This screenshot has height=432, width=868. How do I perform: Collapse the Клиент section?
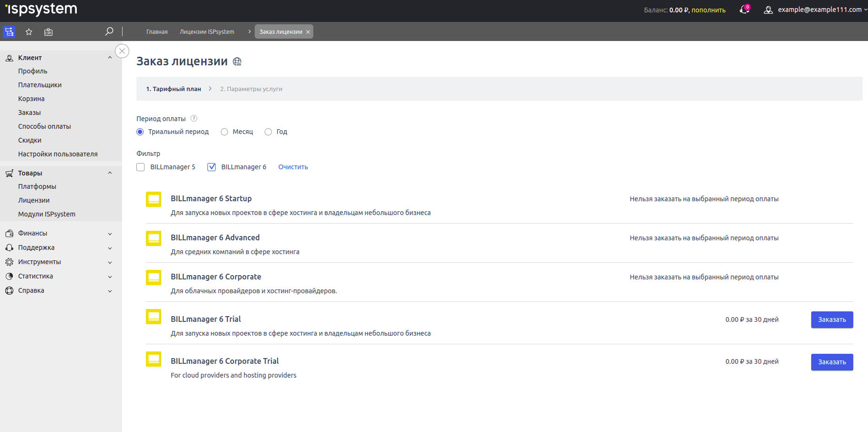(110, 58)
